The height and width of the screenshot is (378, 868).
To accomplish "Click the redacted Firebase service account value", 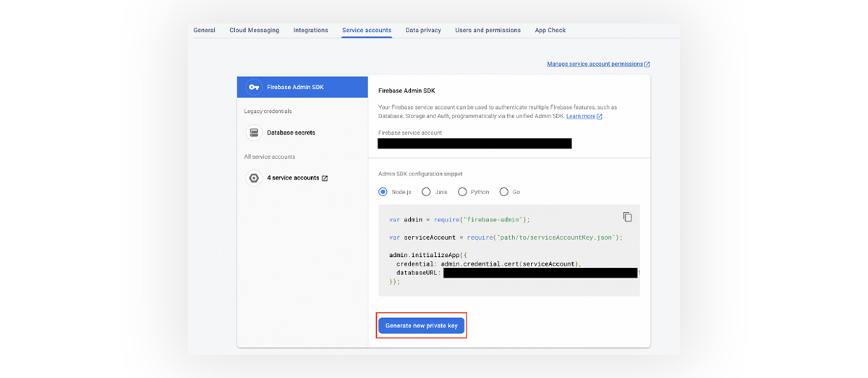I will click(475, 143).
